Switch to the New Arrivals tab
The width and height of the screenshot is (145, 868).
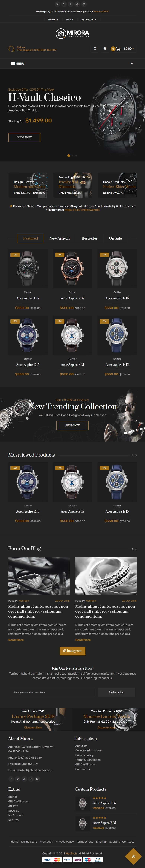click(60, 239)
